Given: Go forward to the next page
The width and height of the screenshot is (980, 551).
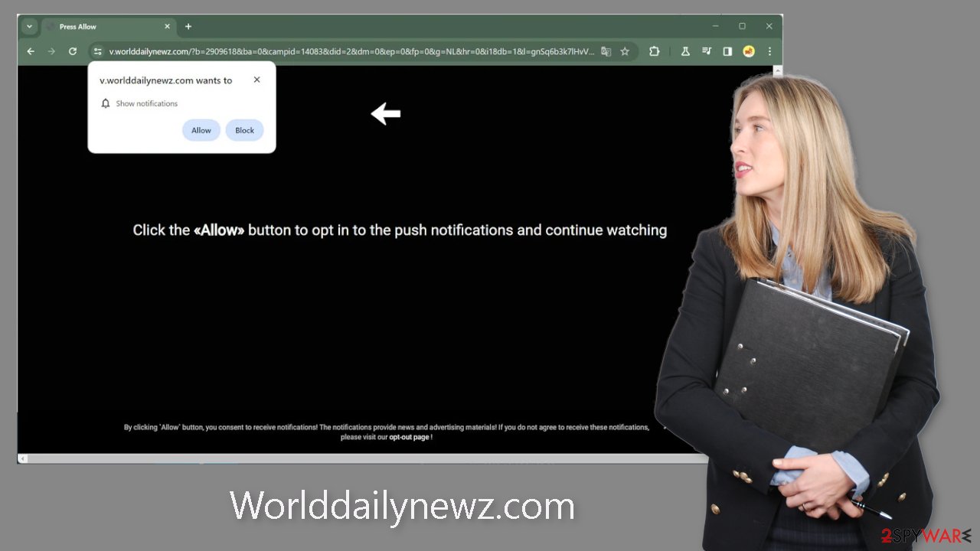Looking at the screenshot, I should [51, 51].
